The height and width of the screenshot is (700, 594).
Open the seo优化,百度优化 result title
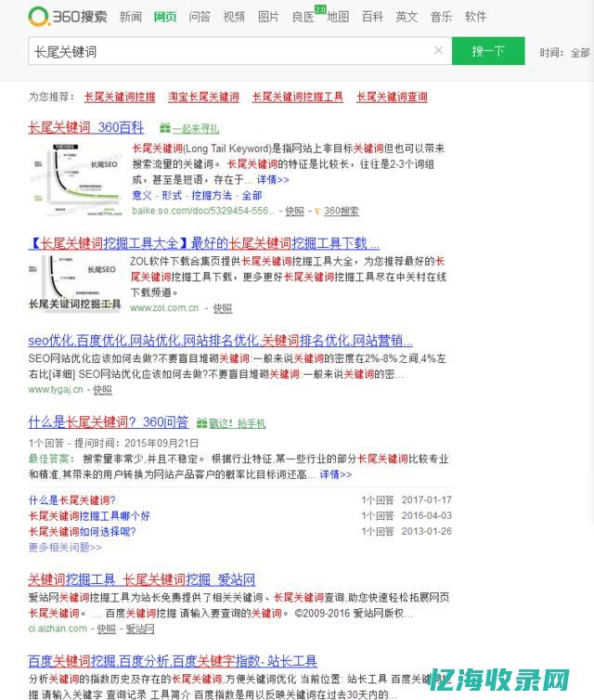221,341
